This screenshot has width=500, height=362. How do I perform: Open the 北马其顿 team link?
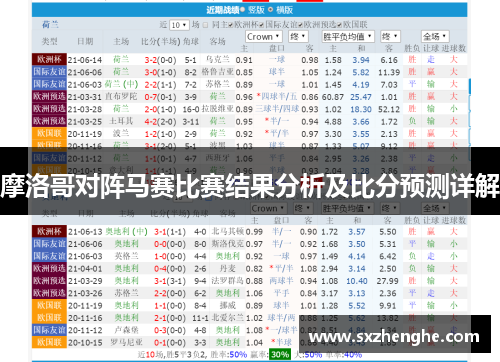click(228, 231)
